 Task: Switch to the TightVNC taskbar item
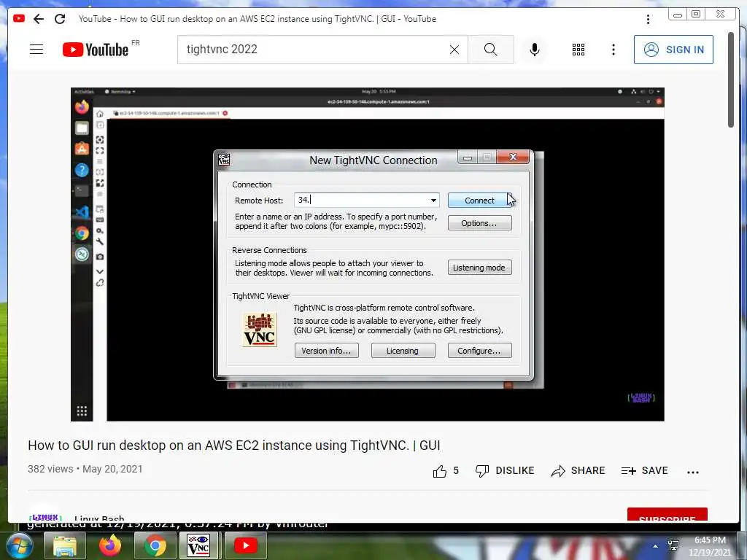(198, 546)
